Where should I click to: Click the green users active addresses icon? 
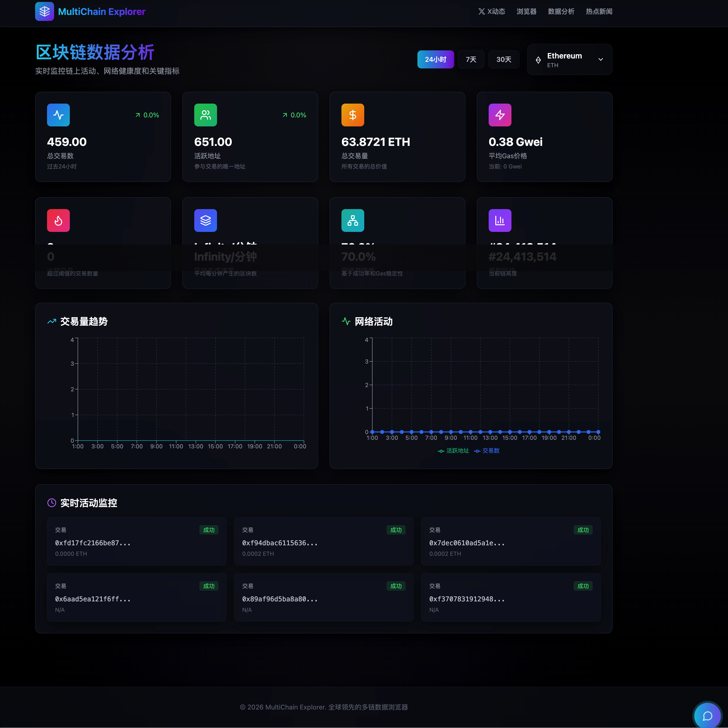tap(205, 115)
